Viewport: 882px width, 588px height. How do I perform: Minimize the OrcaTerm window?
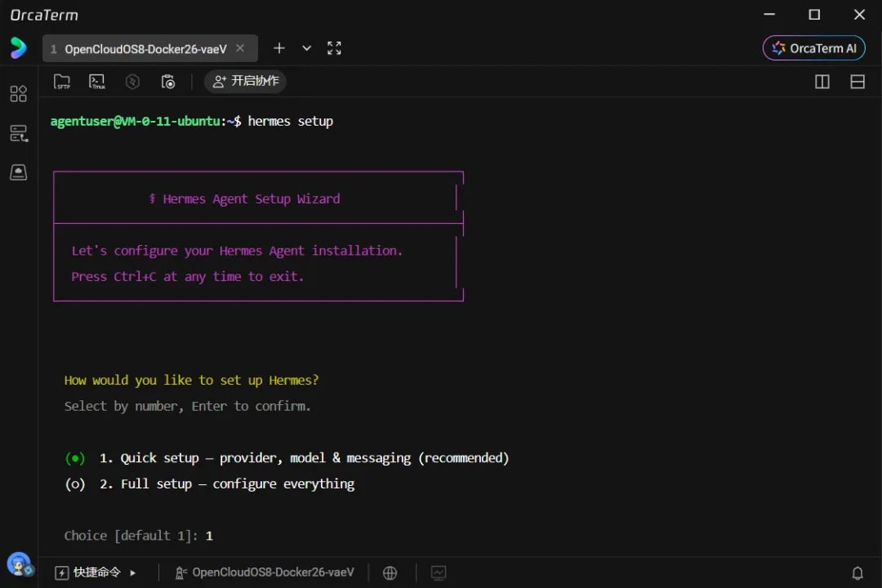(x=769, y=15)
